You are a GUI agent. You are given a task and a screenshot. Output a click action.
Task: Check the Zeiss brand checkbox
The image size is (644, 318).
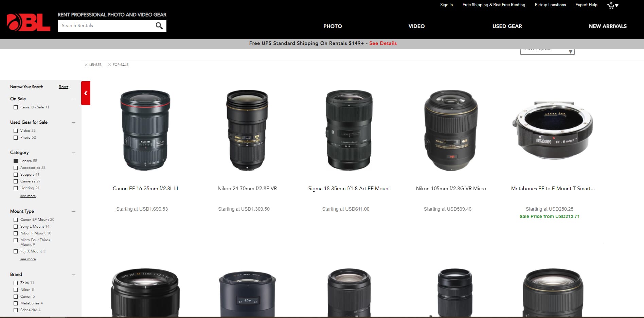point(16,283)
